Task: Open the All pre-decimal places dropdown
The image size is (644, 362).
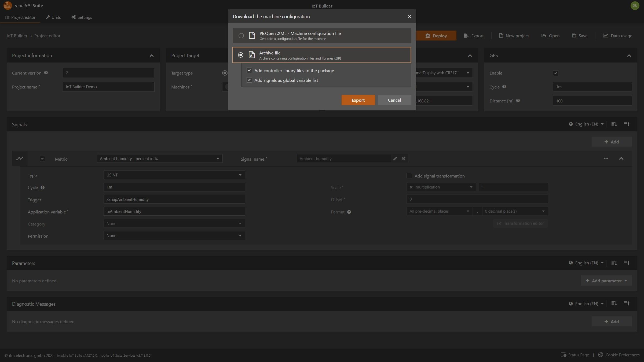Action: tap(440, 211)
